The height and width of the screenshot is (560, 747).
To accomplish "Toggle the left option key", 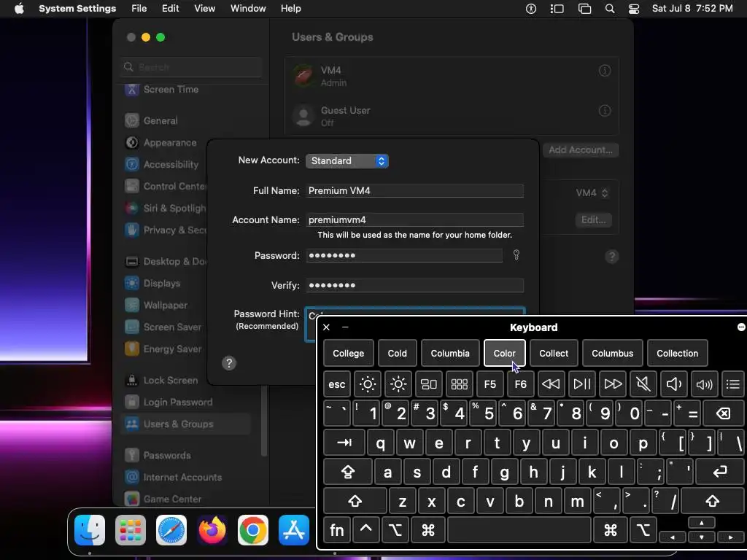I will [395, 530].
